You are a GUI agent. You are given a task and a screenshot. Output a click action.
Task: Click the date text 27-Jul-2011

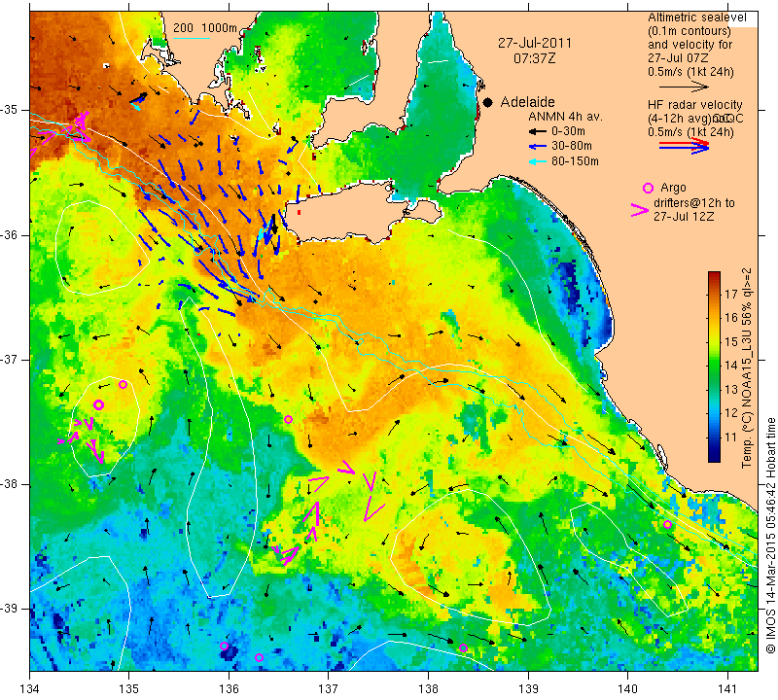[x=535, y=43]
